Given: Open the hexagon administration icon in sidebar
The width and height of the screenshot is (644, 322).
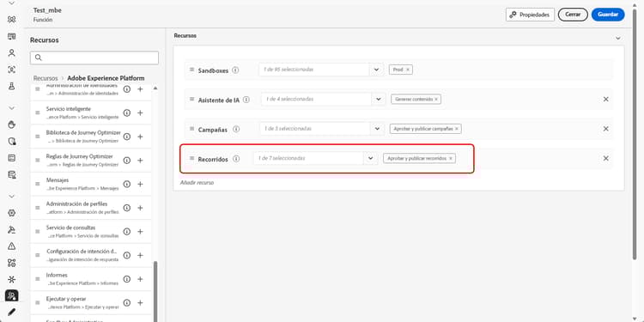Looking at the screenshot, I should [11, 213].
